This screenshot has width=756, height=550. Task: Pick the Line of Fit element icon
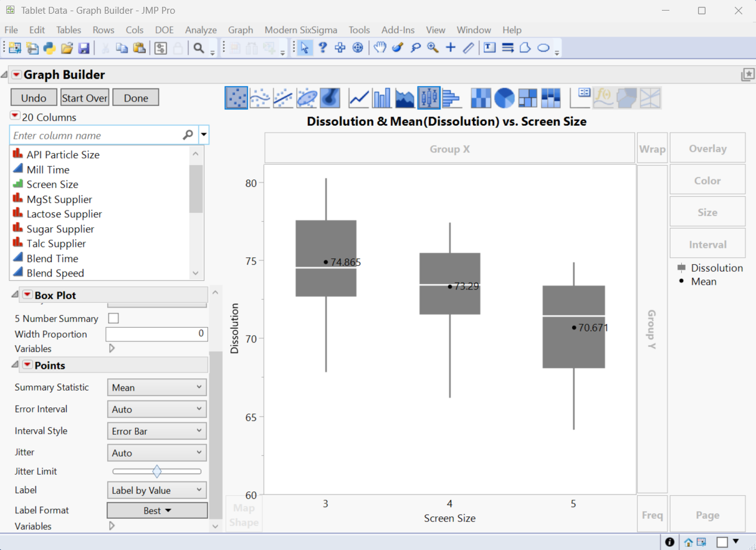pyautogui.click(x=283, y=98)
